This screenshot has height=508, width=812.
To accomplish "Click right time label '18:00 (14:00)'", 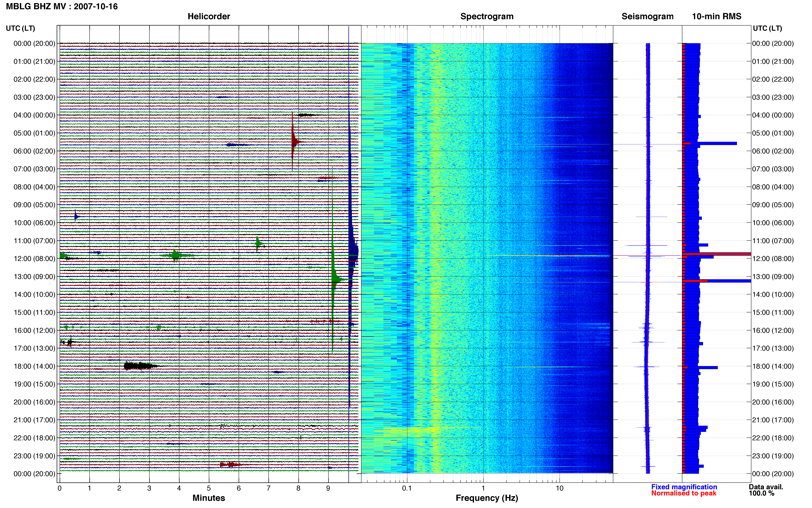I will coord(773,366).
